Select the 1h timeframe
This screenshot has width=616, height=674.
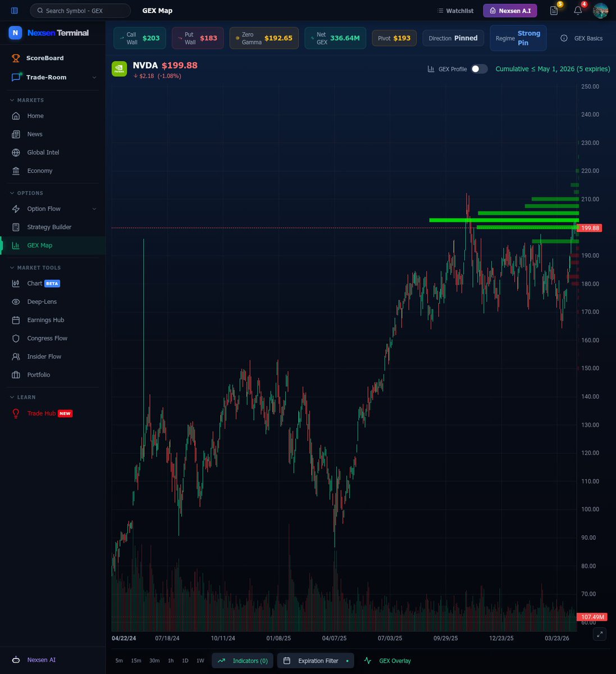[x=171, y=661]
